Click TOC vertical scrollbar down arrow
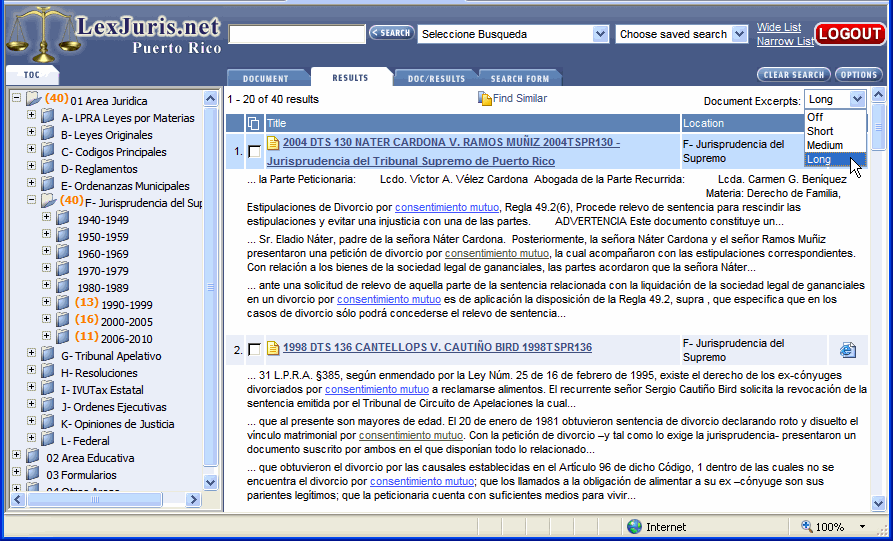The width and height of the screenshot is (893, 541). pyautogui.click(x=211, y=482)
